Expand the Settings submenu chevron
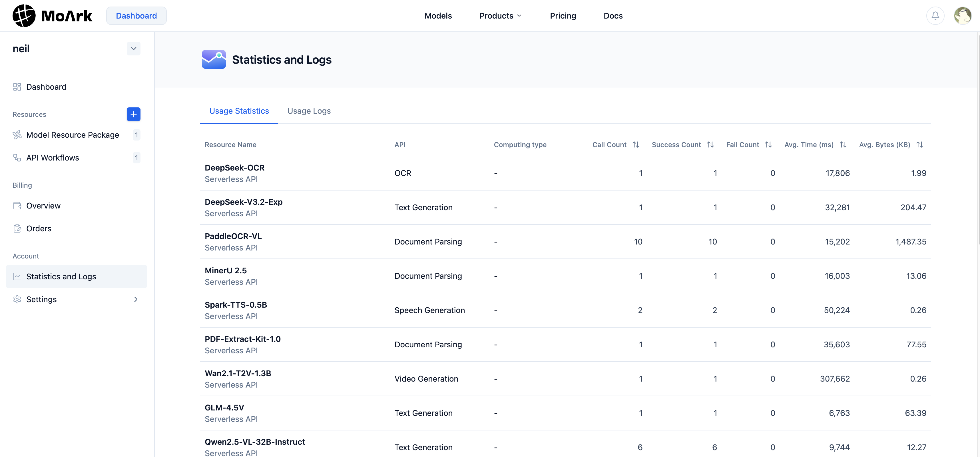 (136, 299)
